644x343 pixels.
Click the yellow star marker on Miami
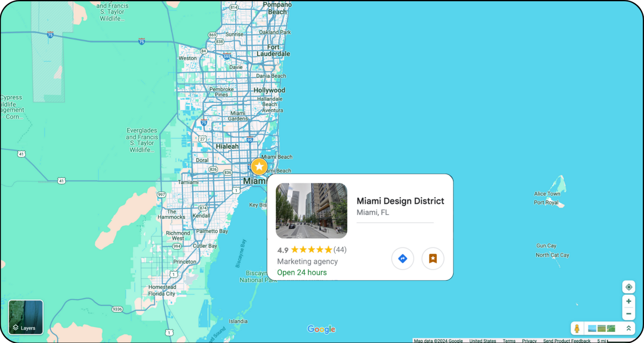coord(259,166)
